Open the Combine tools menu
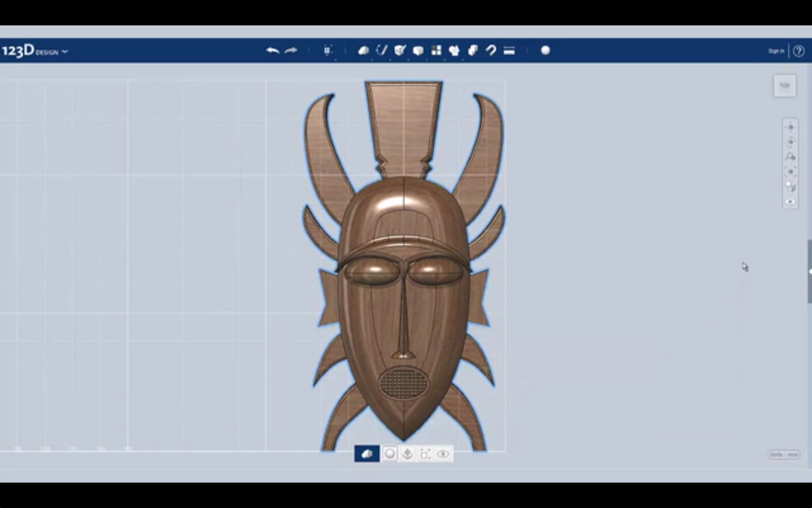812x508 pixels. 473,50
